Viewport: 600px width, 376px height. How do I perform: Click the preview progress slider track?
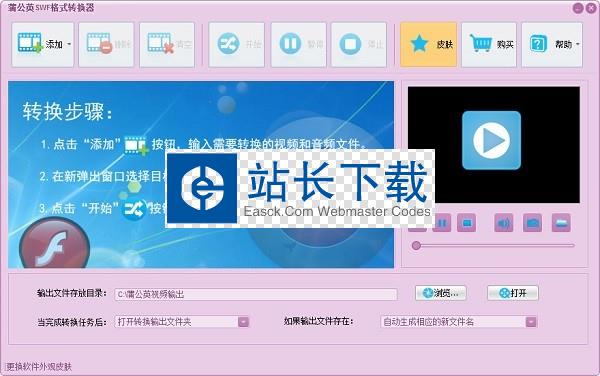[494, 246]
